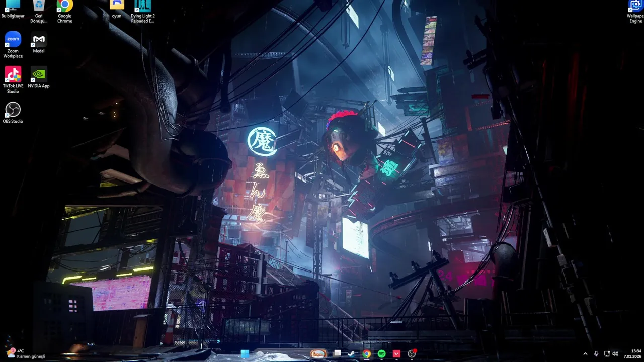Select the TikTok LIVE Studio icon
This screenshot has width=644, height=362.
[x=13, y=80]
